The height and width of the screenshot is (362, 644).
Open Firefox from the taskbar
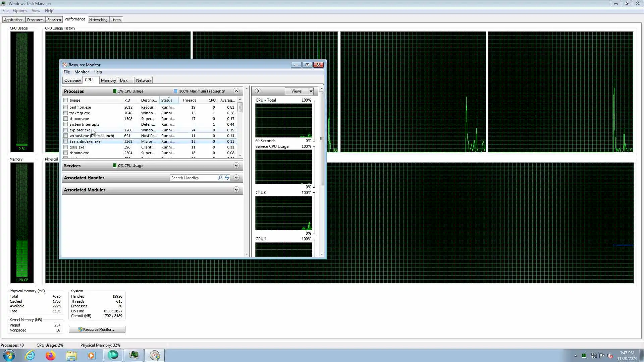coord(51,355)
